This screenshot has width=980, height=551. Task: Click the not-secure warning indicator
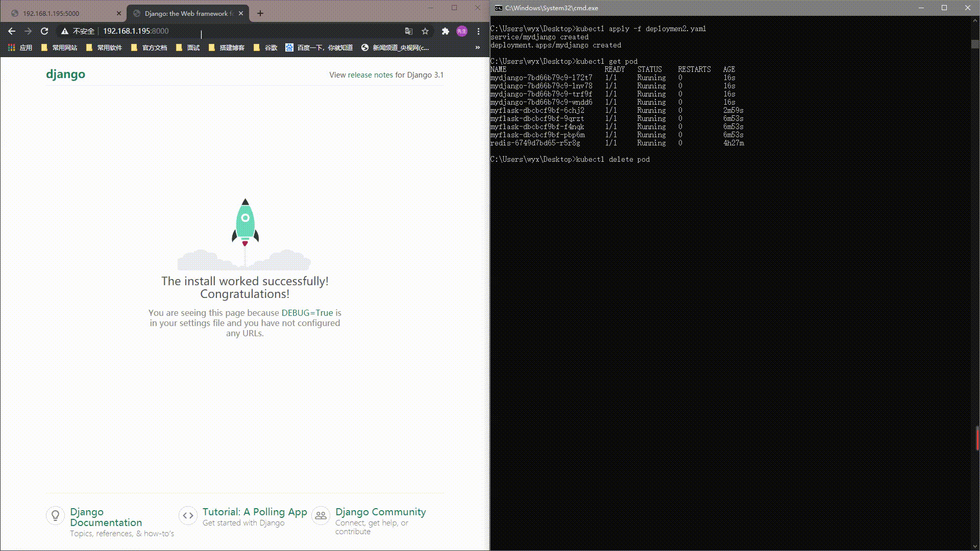78,31
